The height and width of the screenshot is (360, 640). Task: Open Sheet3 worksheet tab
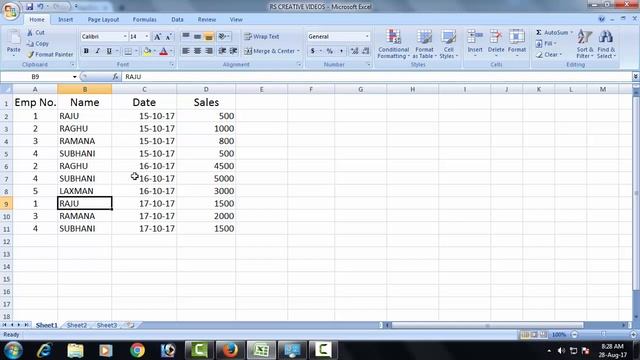107,325
